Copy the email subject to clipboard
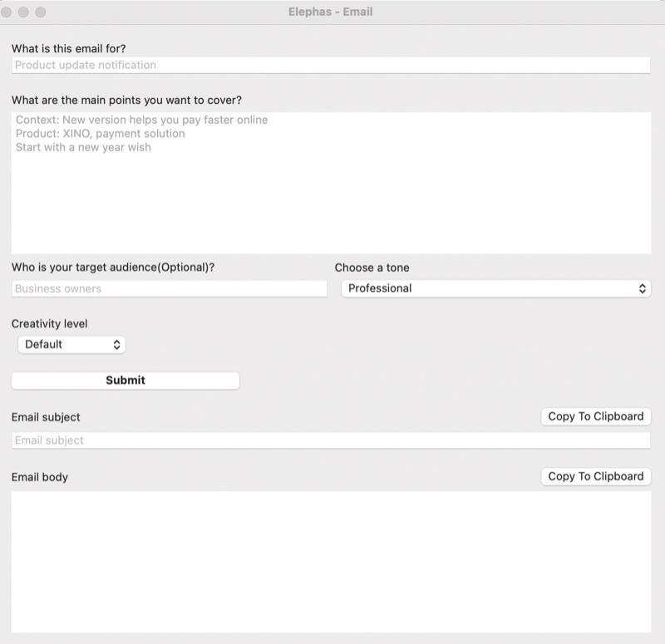The image size is (665, 644). pos(595,416)
